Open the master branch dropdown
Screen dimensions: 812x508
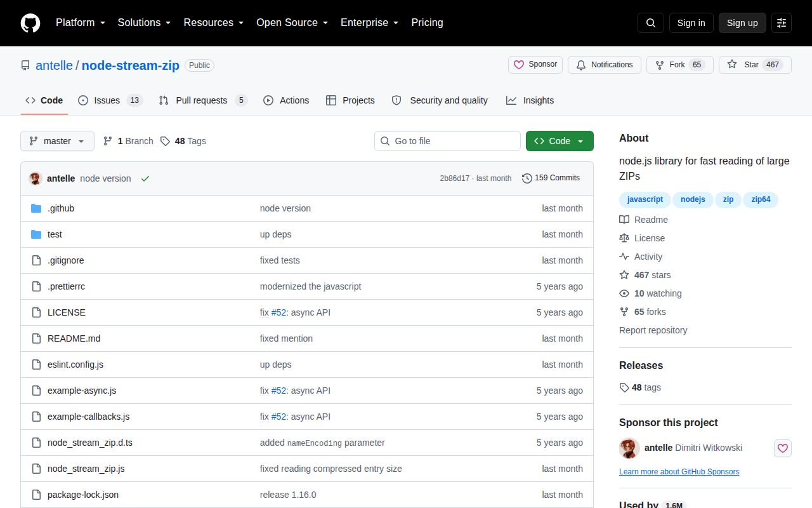pos(57,141)
